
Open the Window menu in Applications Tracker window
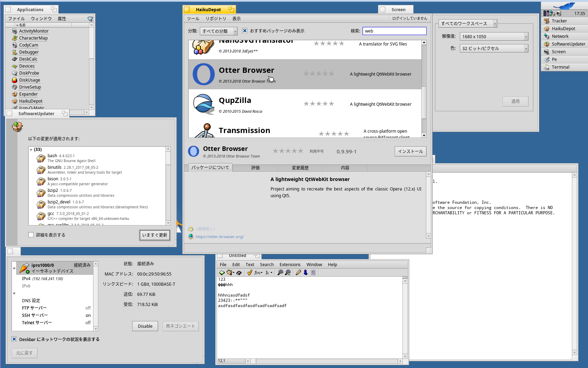[41, 19]
